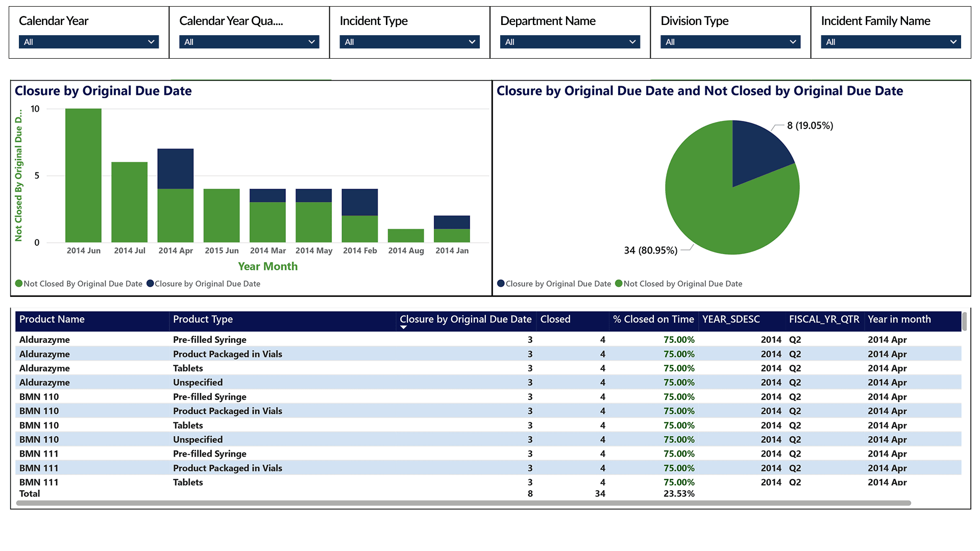Image resolution: width=980 pixels, height=551 pixels.
Task: Expand the Calendar Year Quarter filter
Action: tap(249, 42)
